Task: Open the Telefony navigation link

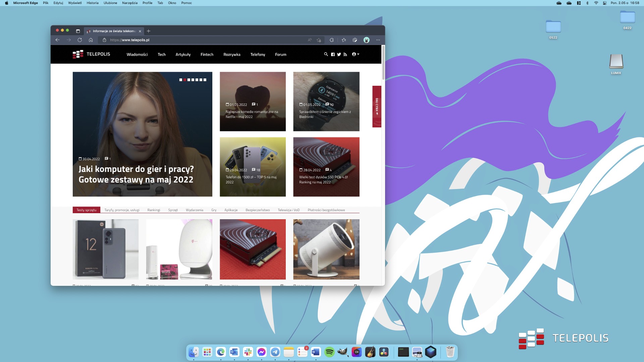Action: (x=258, y=55)
